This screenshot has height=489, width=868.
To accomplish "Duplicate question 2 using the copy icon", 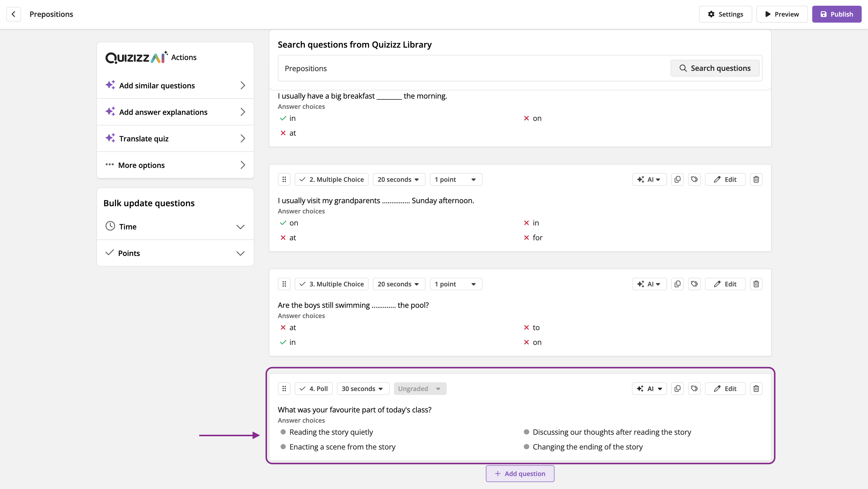I will click(677, 179).
